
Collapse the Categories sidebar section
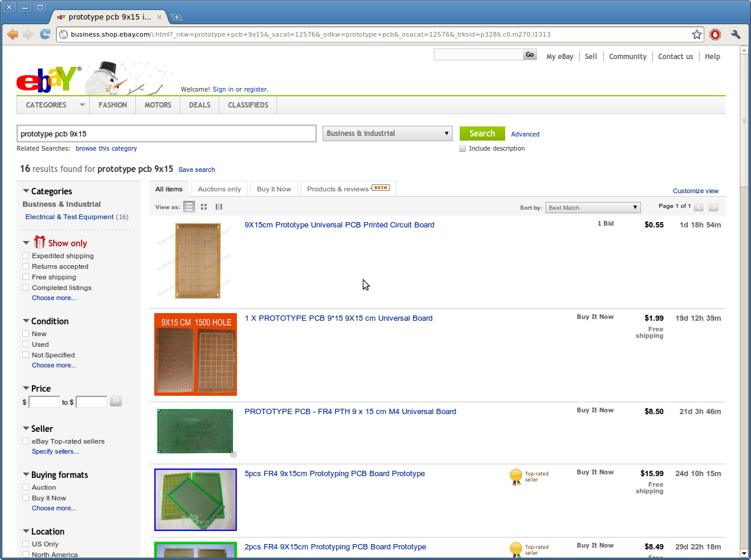[x=26, y=191]
